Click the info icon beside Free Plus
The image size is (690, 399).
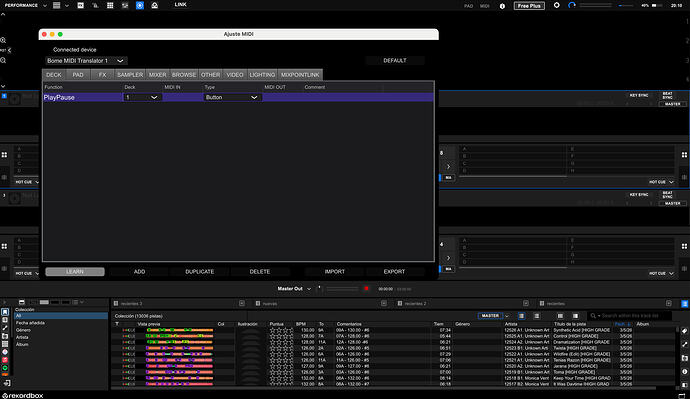pos(502,6)
